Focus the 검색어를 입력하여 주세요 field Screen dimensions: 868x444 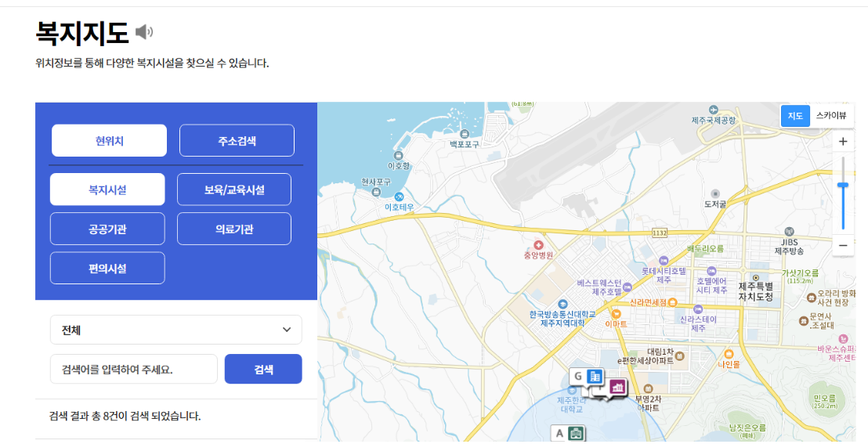coord(133,370)
